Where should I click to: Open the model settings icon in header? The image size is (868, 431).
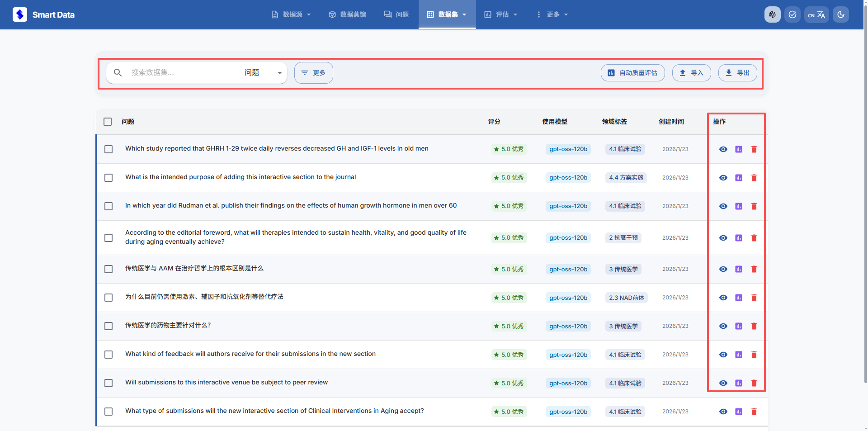[772, 14]
